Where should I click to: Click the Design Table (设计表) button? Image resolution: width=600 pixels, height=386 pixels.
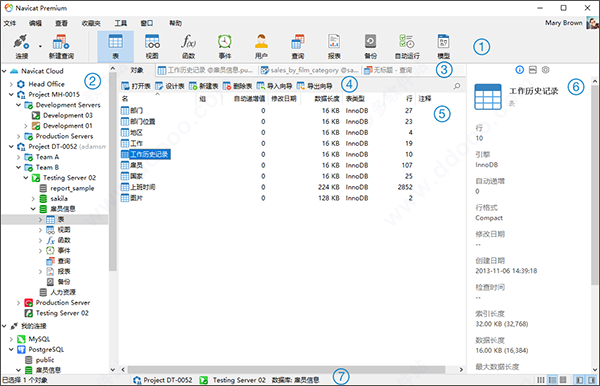tap(170, 86)
